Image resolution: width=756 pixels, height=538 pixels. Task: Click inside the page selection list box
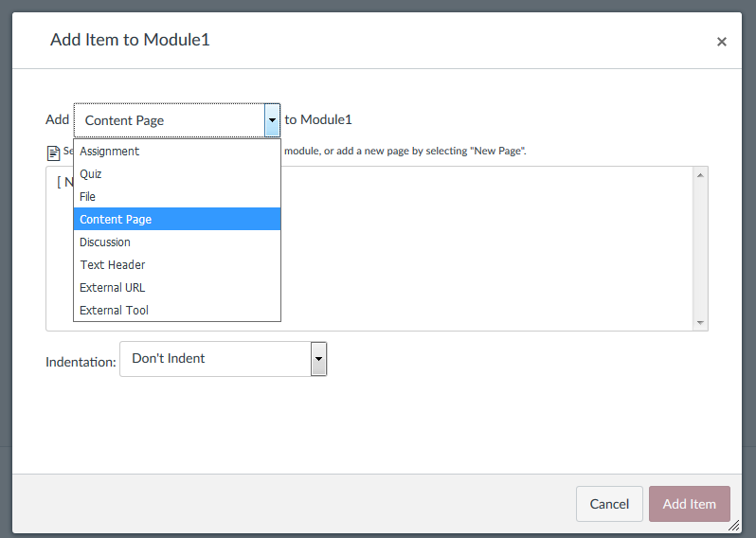tap(493, 256)
